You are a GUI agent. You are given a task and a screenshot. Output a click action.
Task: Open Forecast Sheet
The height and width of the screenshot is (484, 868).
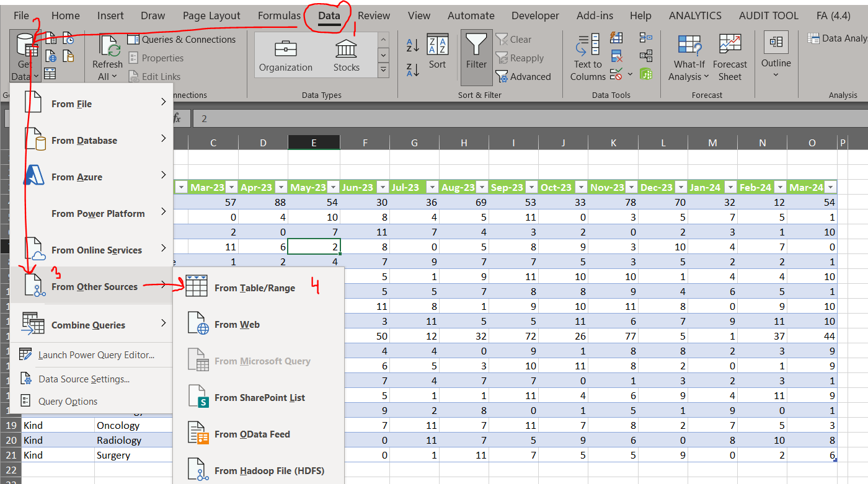coord(730,58)
